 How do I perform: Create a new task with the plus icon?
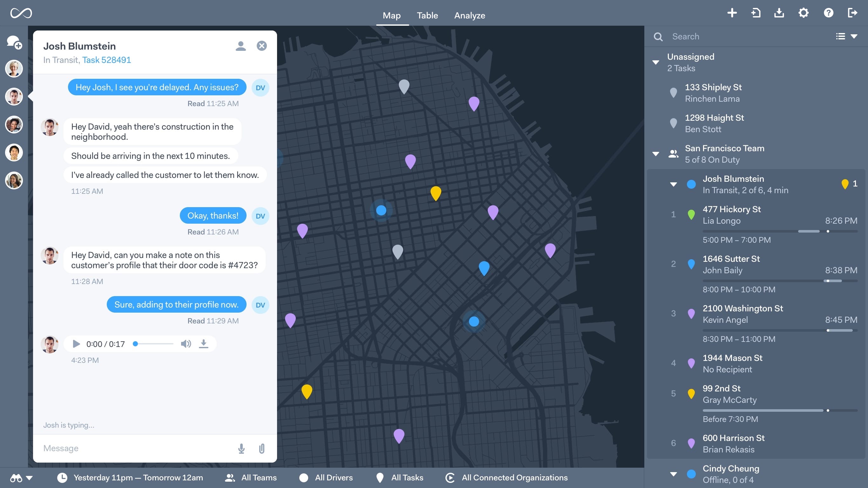(732, 13)
